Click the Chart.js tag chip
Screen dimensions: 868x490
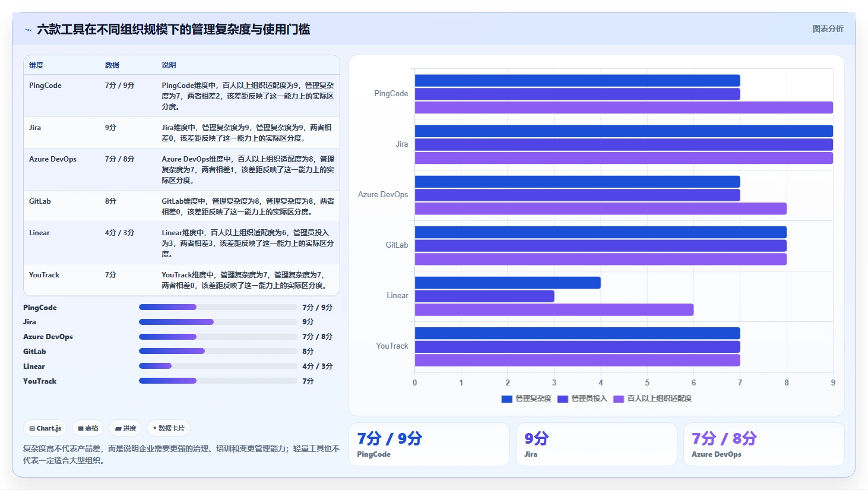point(46,428)
